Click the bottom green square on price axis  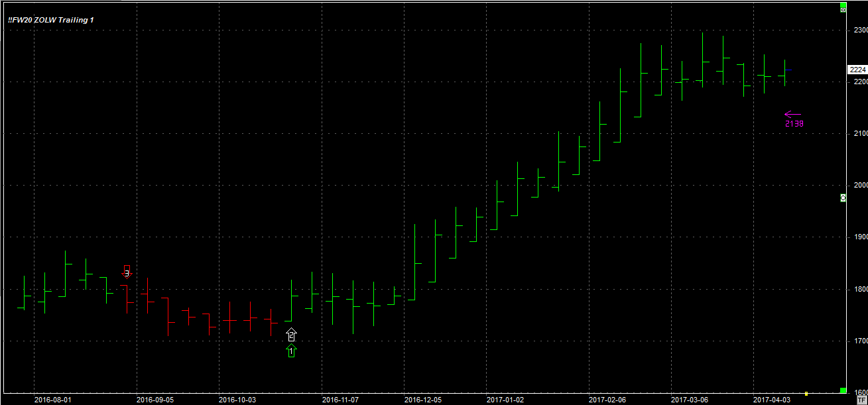tap(843, 390)
